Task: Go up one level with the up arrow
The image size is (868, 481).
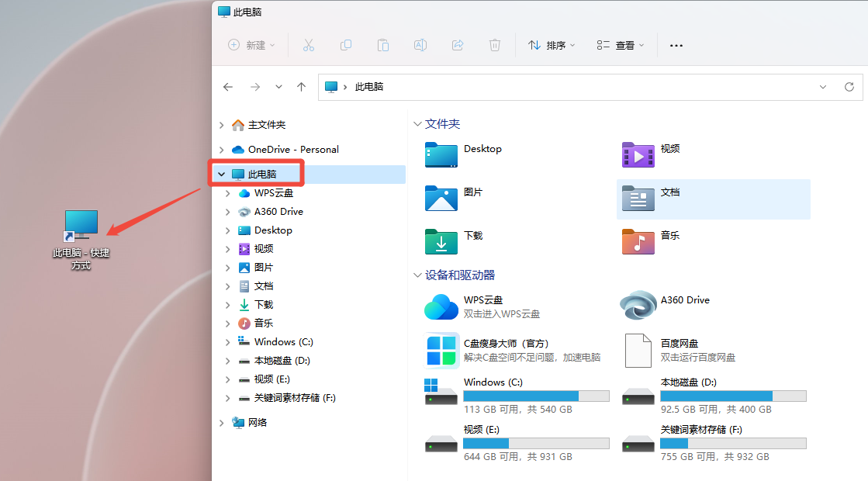Action: (301, 87)
